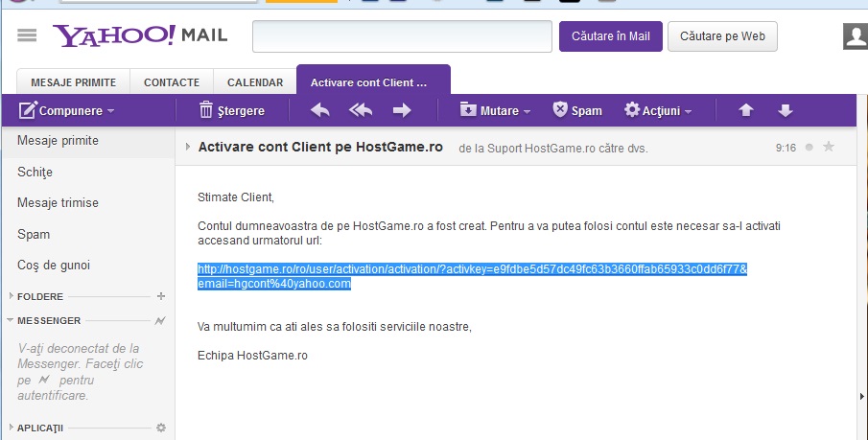
Task: Click the Ştergere trash icon
Action: 206,110
